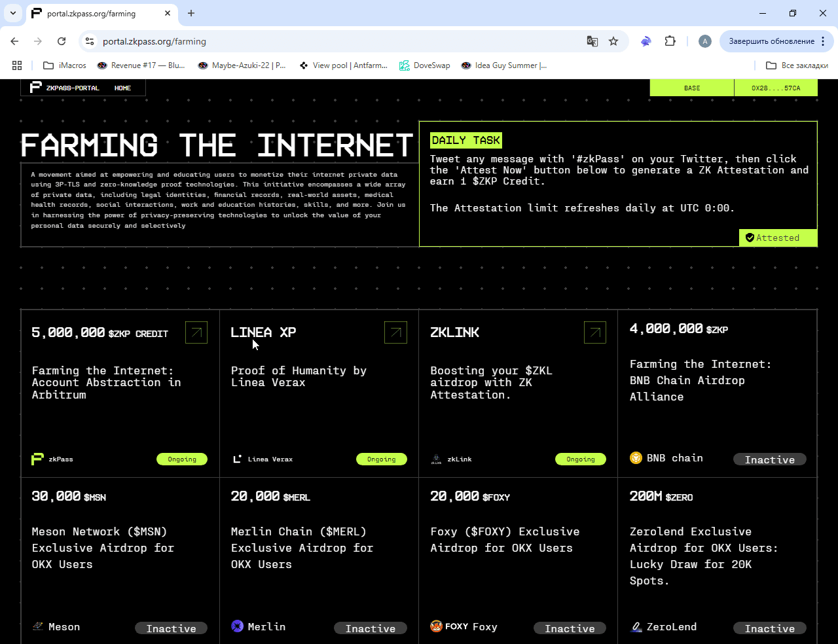View site information icon in address bar
The image size is (838, 644).
click(x=90, y=41)
